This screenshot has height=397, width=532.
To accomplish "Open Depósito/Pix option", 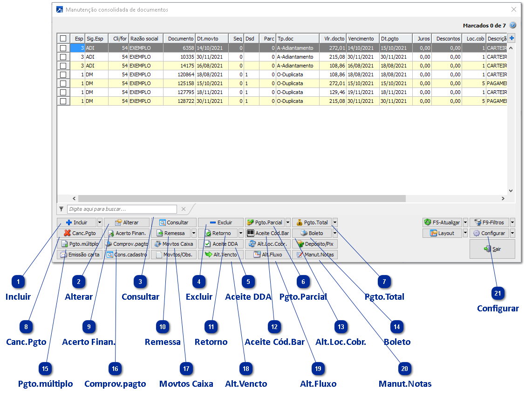I will (314, 244).
